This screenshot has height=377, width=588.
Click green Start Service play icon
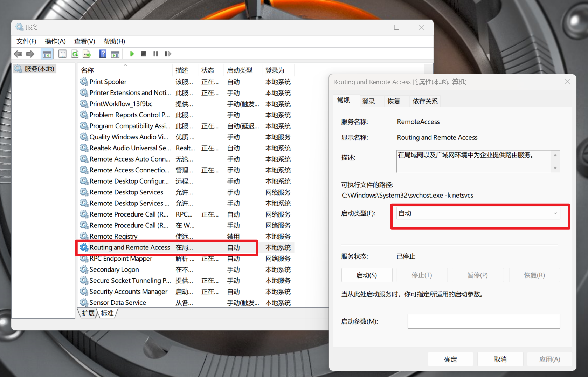[x=132, y=54]
